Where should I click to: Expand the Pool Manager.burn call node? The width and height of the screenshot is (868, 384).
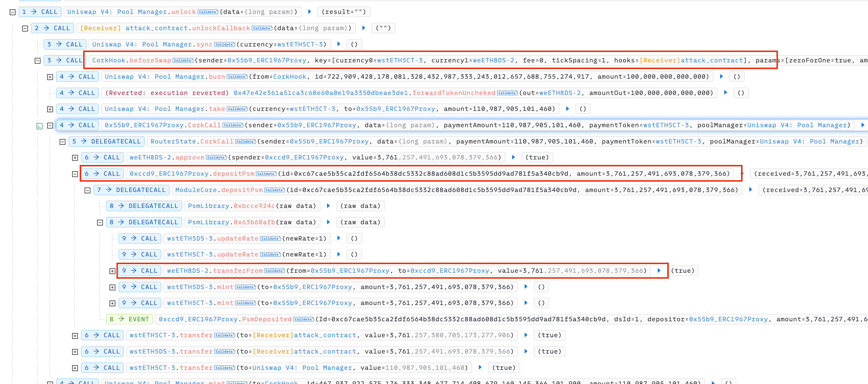coord(50,77)
